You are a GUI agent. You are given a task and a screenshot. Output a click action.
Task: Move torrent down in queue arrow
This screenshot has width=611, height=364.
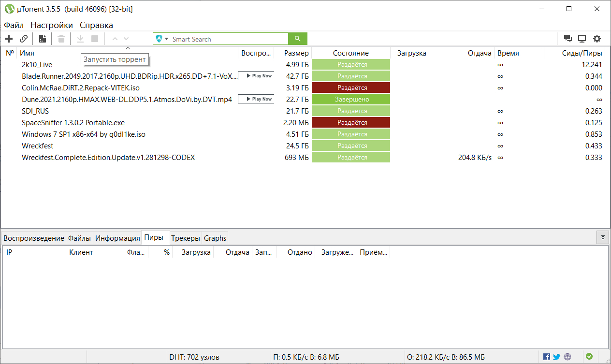click(126, 39)
